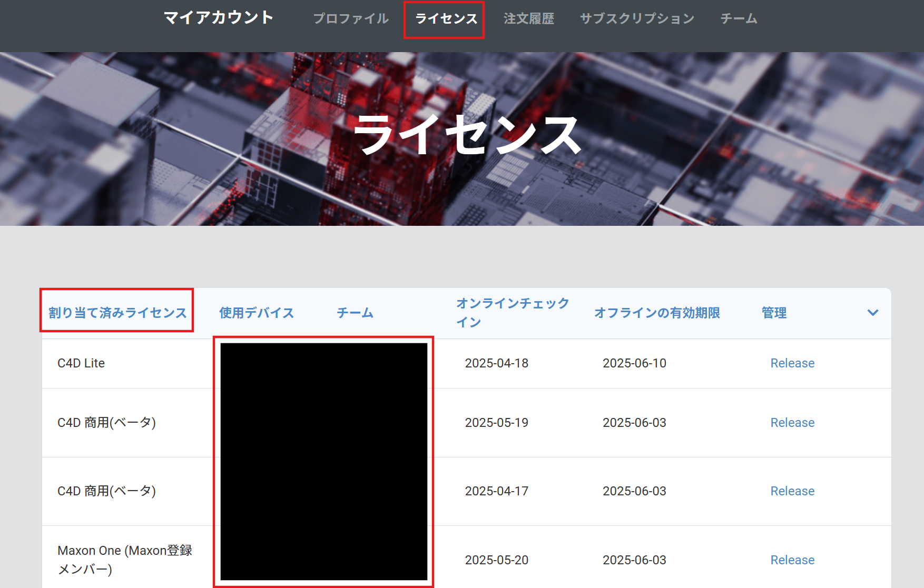Release the C4D Lite license
The image size is (924, 588).
click(x=792, y=363)
